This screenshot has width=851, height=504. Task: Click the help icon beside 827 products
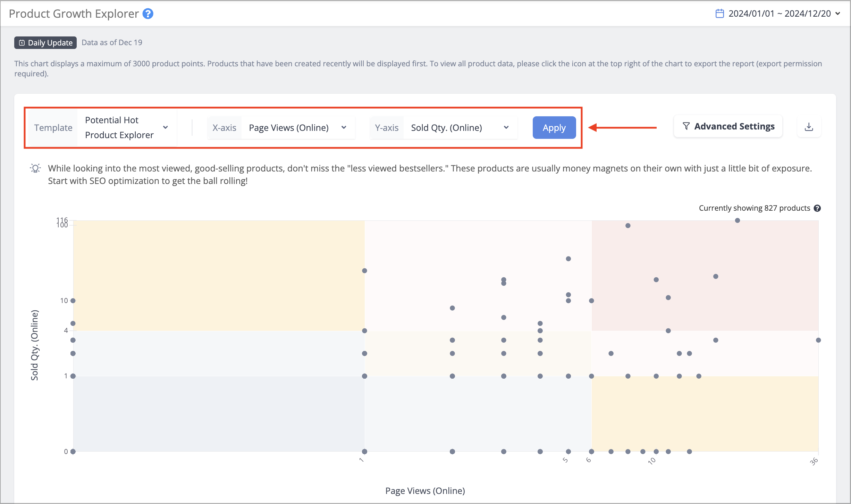[x=817, y=208]
